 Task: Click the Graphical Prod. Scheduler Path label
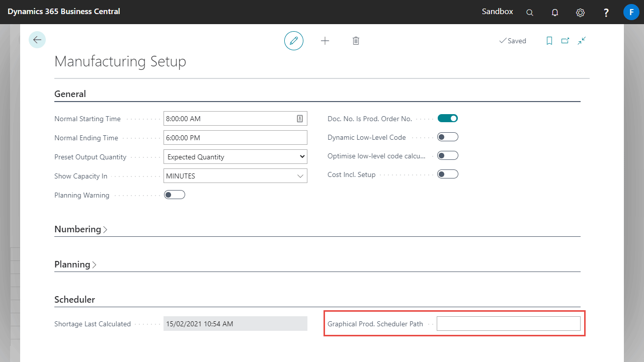(375, 324)
